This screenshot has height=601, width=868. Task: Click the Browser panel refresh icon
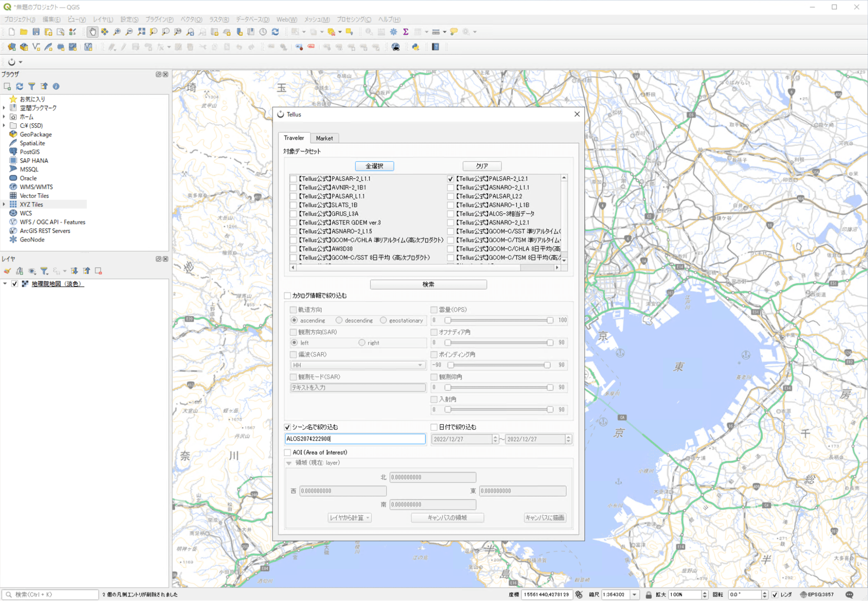pyautogui.click(x=20, y=86)
